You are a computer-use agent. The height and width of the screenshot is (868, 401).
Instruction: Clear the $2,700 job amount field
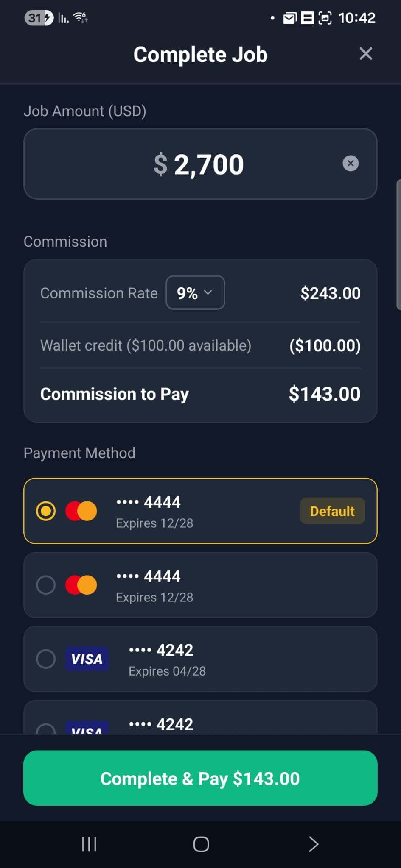(x=351, y=164)
